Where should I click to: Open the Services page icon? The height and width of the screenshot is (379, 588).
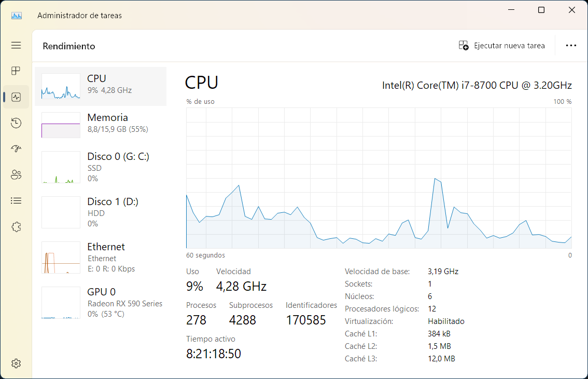click(16, 227)
